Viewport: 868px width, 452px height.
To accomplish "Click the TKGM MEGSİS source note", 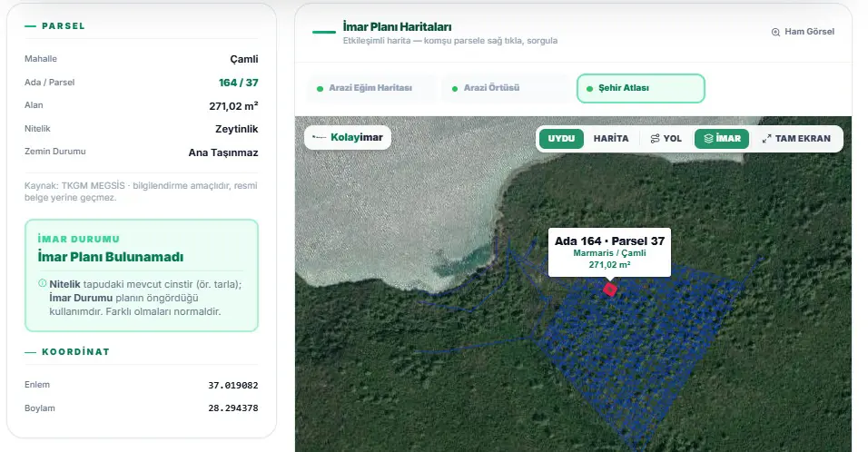I will click(141, 192).
